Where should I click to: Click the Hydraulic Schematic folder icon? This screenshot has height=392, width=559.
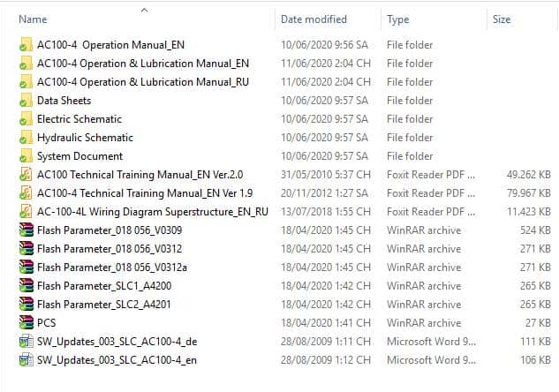[25, 138]
